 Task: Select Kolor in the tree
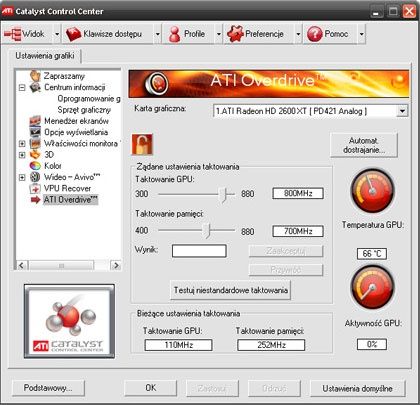click(53, 166)
